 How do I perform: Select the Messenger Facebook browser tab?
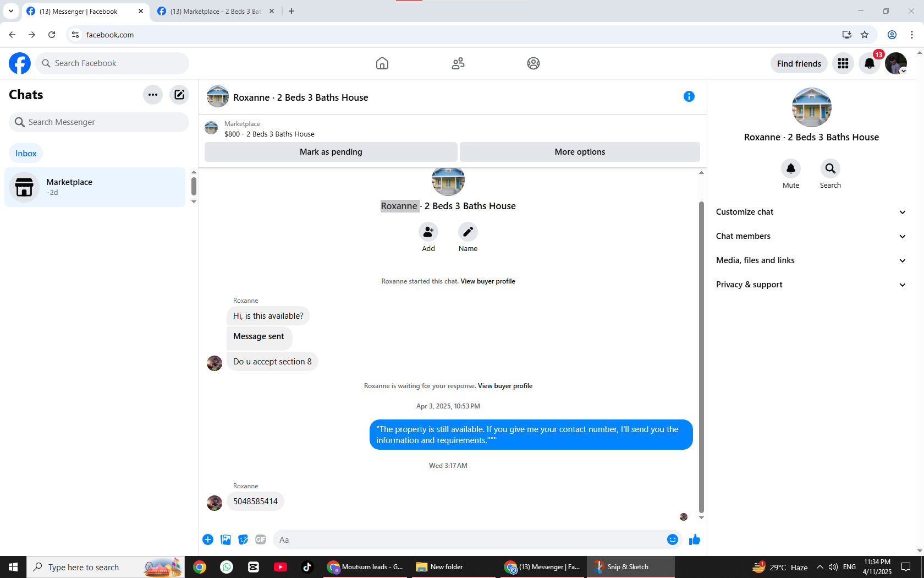[85, 11]
